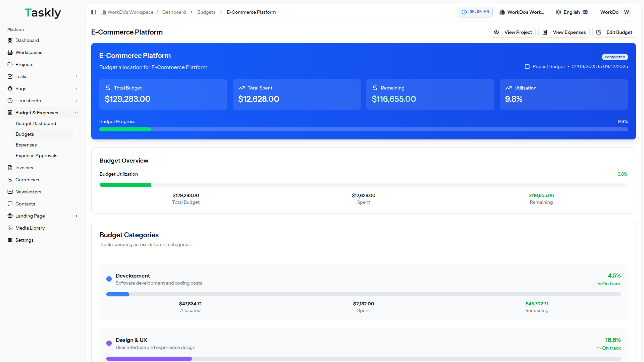
Task: Click the Media Library image icon
Action: coord(10,228)
